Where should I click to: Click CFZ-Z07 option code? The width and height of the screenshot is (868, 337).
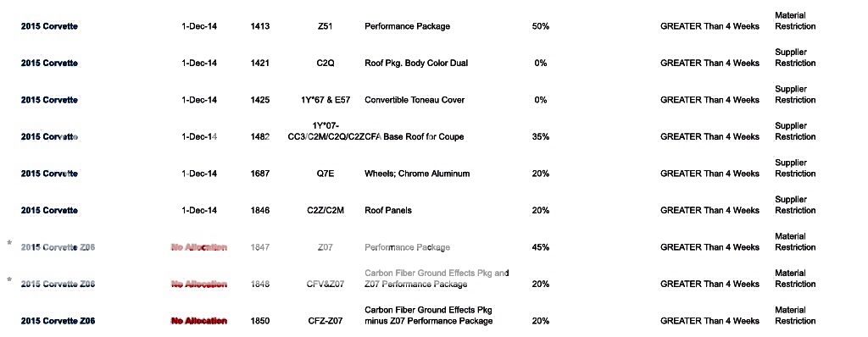(x=325, y=321)
